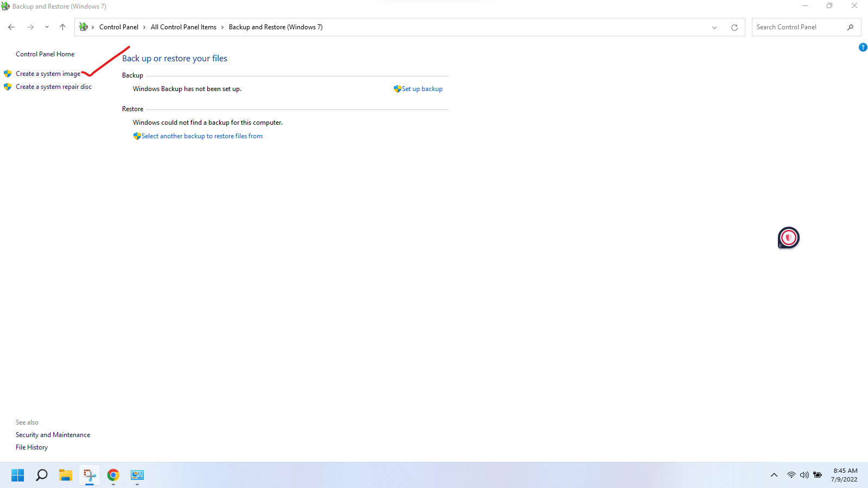Open the Windows Start menu
This screenshot has width=868, height=488.
click(18, 475)
